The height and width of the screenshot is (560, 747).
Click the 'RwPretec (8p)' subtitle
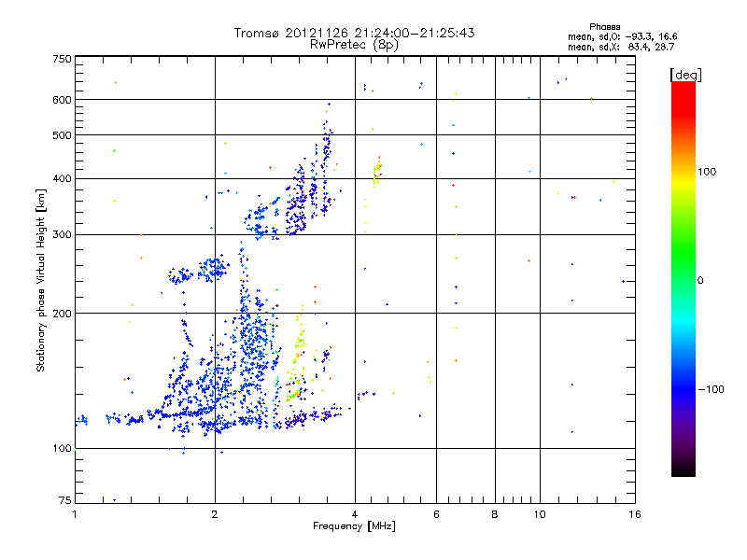pyautogui.click(x=354, y=45)
